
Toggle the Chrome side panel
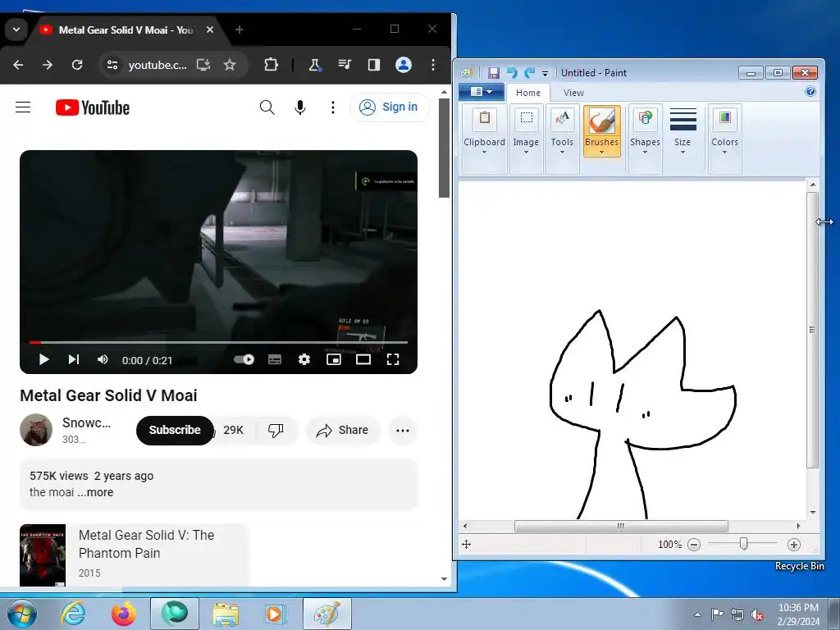click(x=374, y=65)
